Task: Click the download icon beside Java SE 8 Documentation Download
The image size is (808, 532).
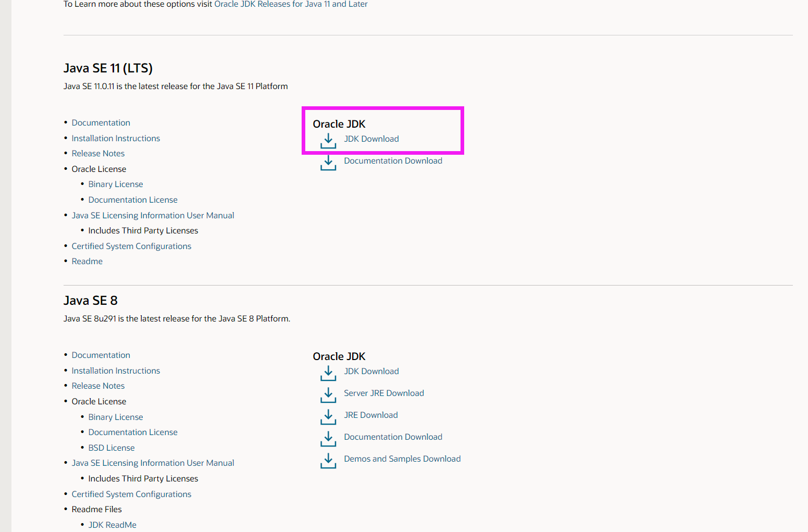Action: [x=328, y=439]
